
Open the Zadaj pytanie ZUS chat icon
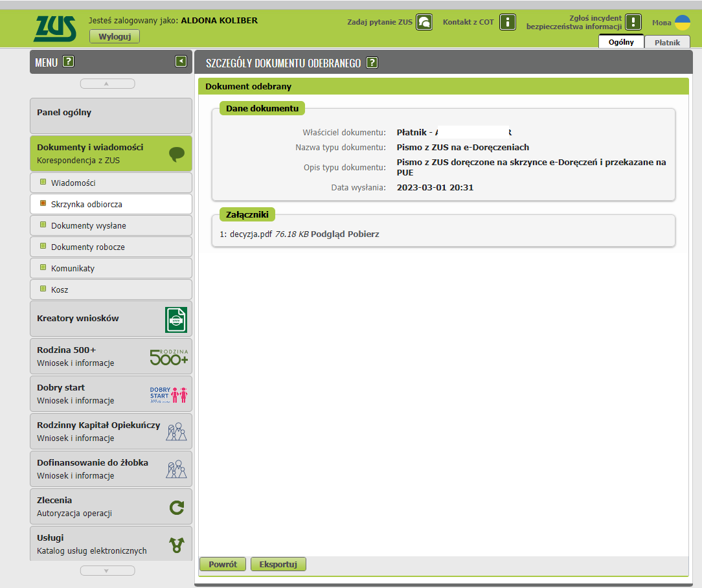(424, 22)
